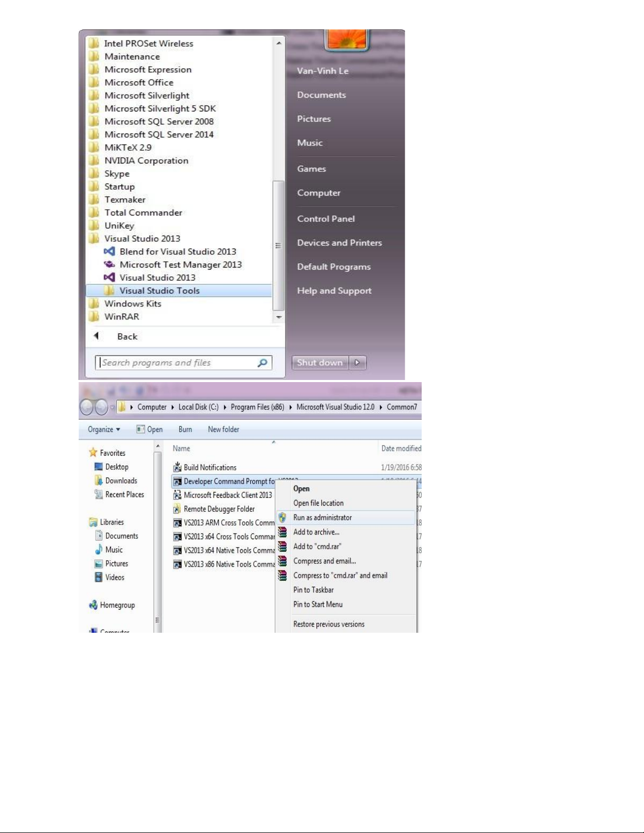
Task: Open Downloads in Explorer Favorites
Action: pos(116,480)
